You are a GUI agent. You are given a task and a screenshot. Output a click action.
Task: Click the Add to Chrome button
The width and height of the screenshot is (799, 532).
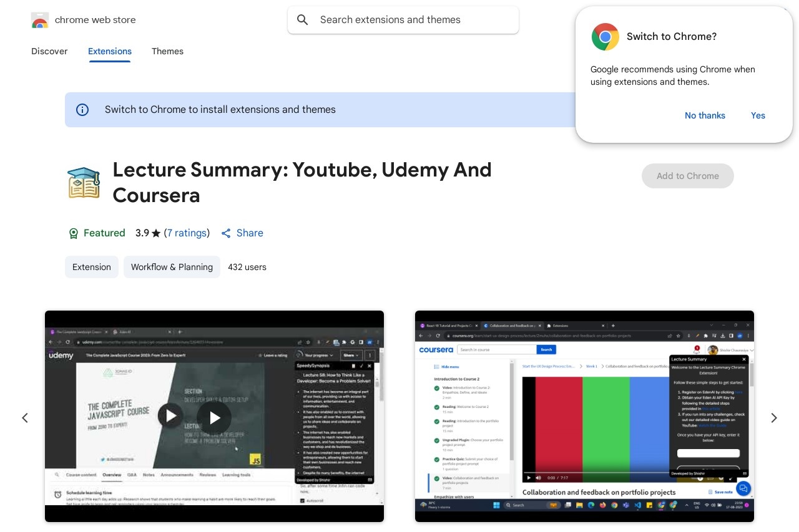(687, 176)
